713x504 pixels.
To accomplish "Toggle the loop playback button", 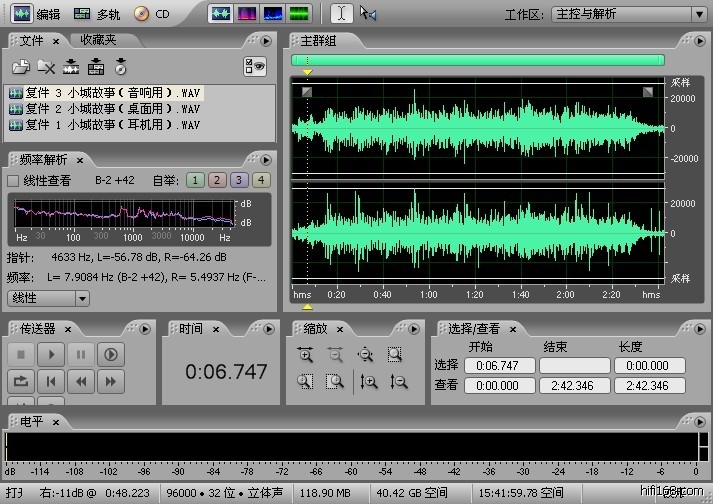I will [21, 381].
